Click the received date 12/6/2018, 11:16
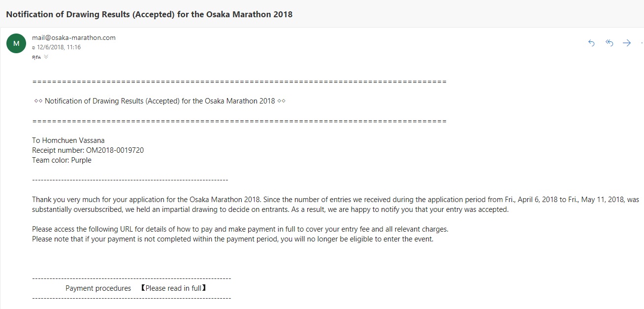This screenshot has height=309, width=644. [59, 47]
